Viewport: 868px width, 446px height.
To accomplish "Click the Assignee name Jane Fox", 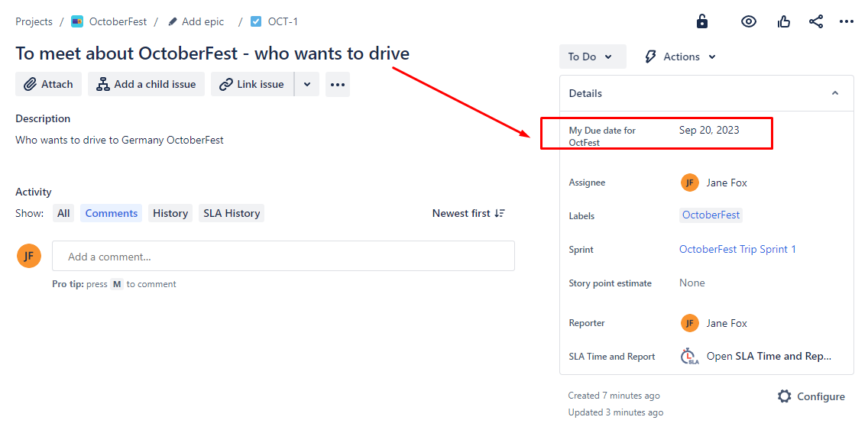I will click(727, 183).
